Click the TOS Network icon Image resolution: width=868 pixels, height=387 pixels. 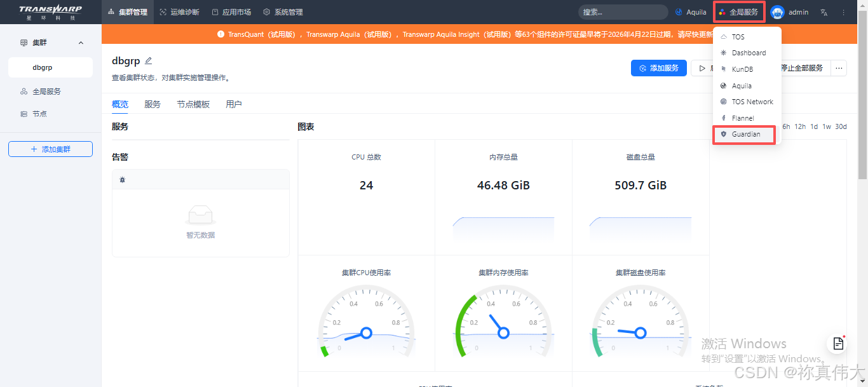(724, 102)
